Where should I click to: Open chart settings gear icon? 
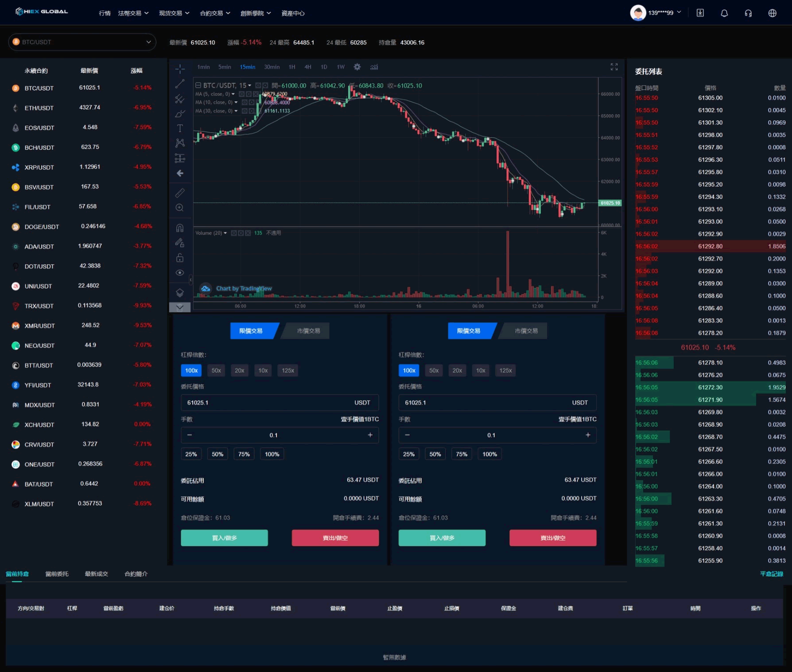[357, 67]
